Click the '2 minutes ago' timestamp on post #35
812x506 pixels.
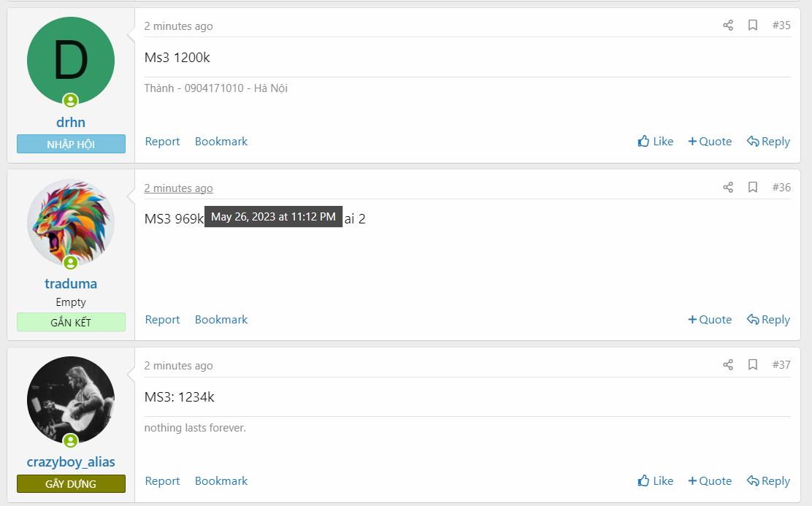coord(178,26)
